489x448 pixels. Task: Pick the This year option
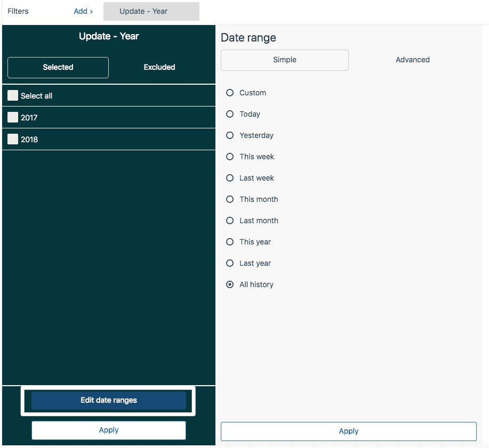pos(230,242)
